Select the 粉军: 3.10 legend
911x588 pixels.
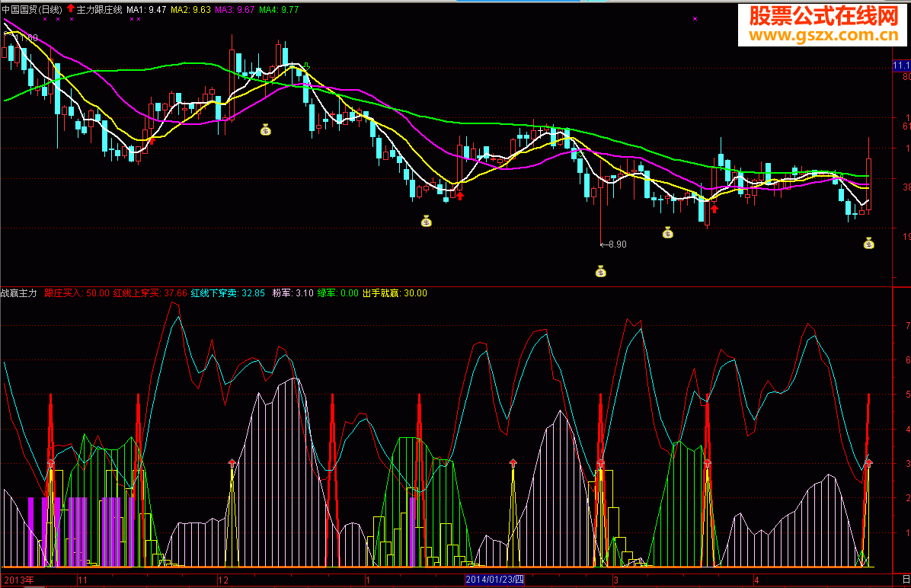(292, 293)
